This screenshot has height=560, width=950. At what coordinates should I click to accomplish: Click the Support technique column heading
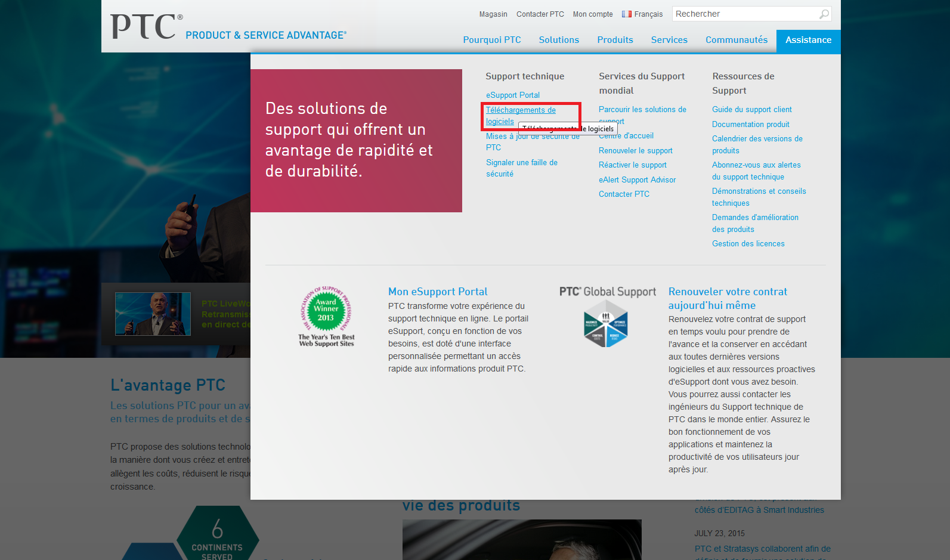coord(525,76)
